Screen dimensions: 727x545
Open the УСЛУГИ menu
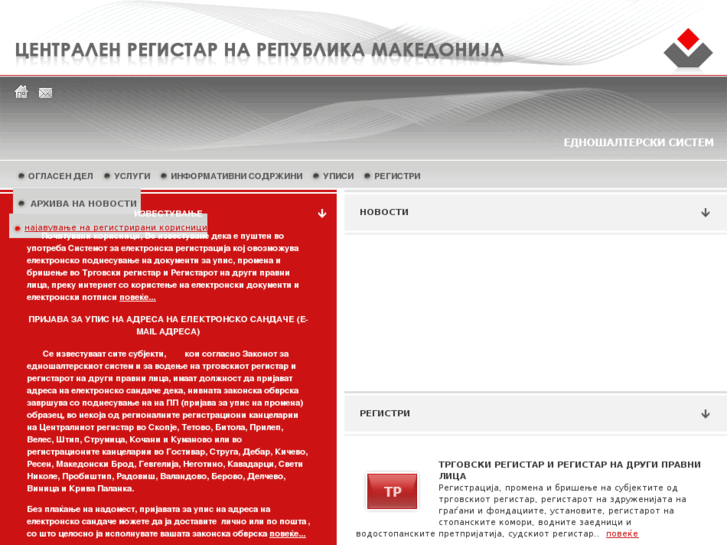pos(132,176)
